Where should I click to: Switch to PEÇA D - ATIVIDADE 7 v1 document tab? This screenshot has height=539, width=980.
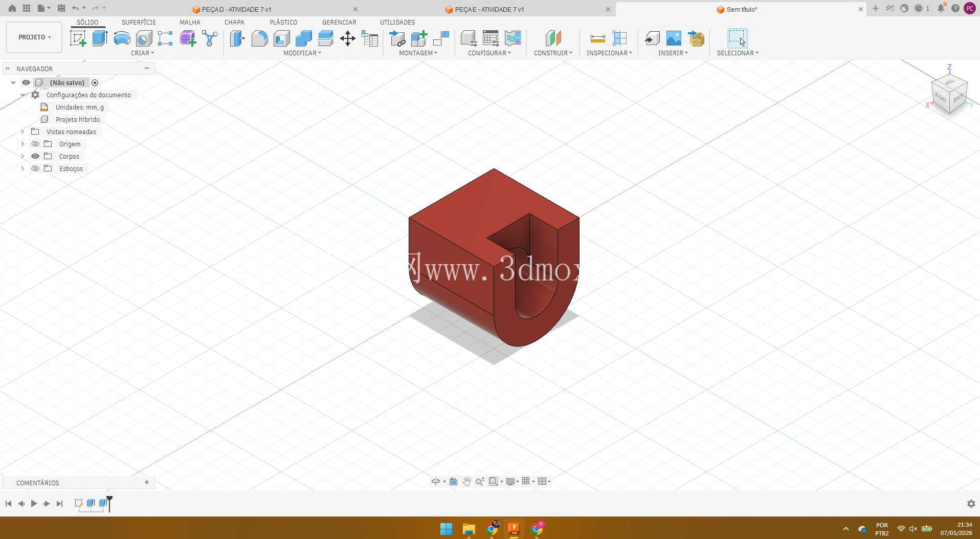pyautogui.click(x=237, y=9)
